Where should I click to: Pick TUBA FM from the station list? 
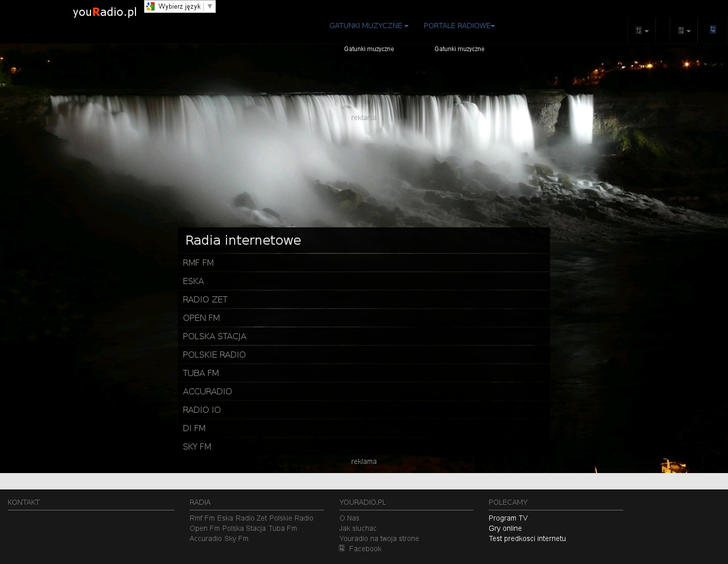200,373
